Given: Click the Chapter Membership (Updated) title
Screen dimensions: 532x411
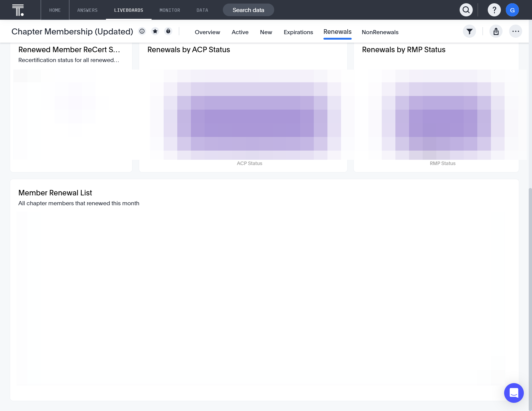Looking at the screenshot, I should tap(72, 31).
